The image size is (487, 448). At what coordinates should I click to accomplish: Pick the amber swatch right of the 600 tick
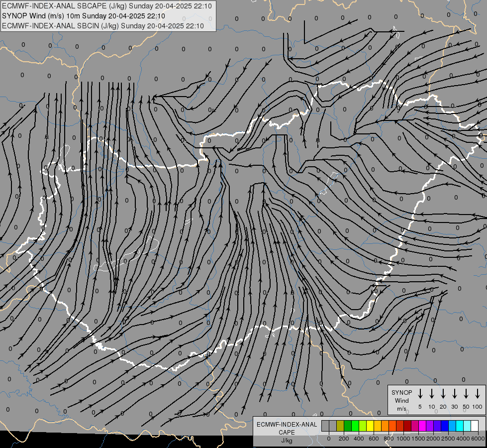[378, 426]
